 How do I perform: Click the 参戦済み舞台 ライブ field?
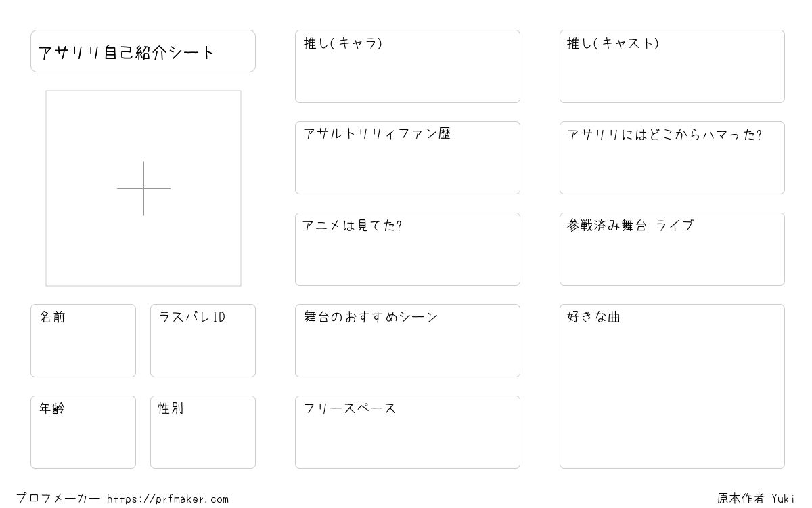tap(672, 249)
